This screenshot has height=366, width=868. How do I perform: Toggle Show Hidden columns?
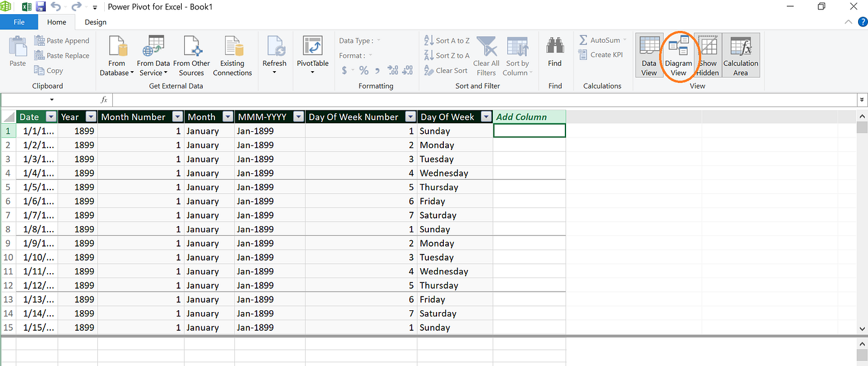[x=707, y=56]
